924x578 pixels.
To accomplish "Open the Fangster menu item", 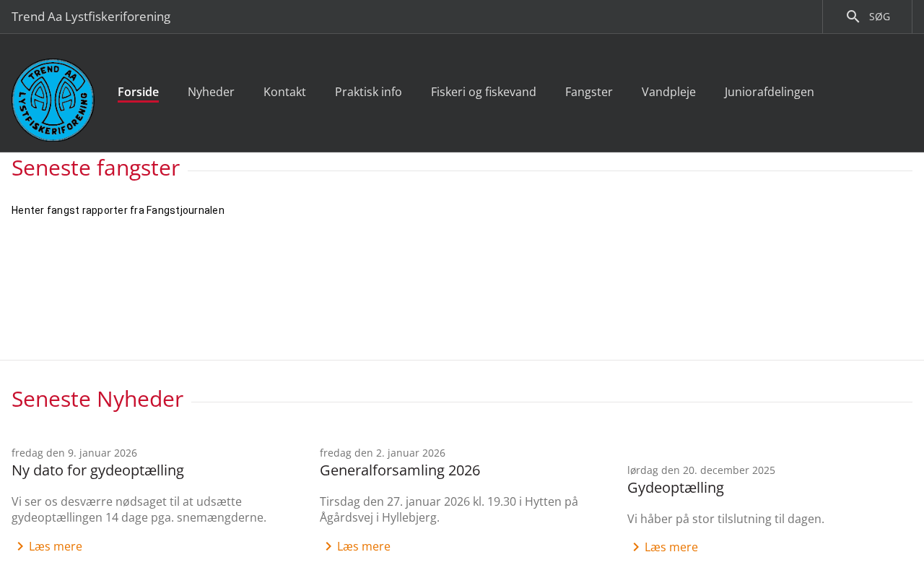I will point(588,92).
